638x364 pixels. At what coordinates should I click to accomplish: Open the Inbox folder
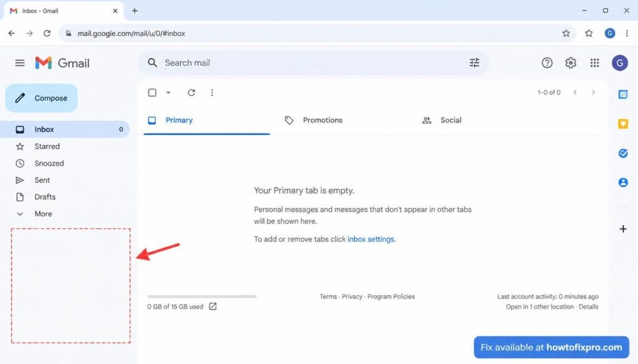(x=65, y=129)
